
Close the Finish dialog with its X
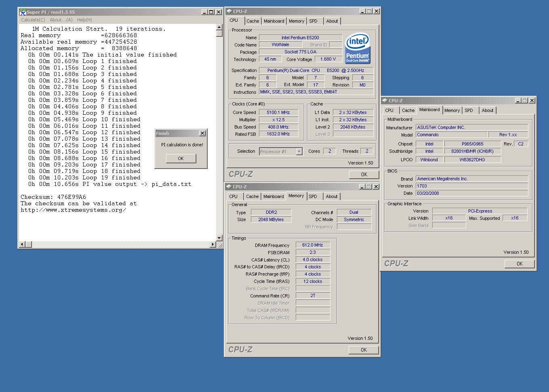click(202, 133)
